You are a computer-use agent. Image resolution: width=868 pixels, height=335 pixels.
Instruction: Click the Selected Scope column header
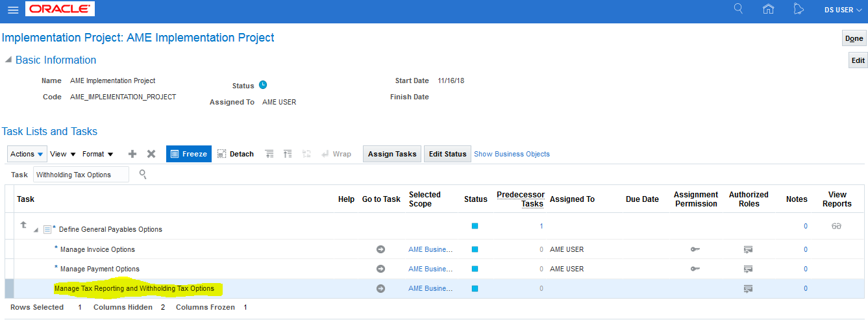pyautogui.click(x=425, y=199)
